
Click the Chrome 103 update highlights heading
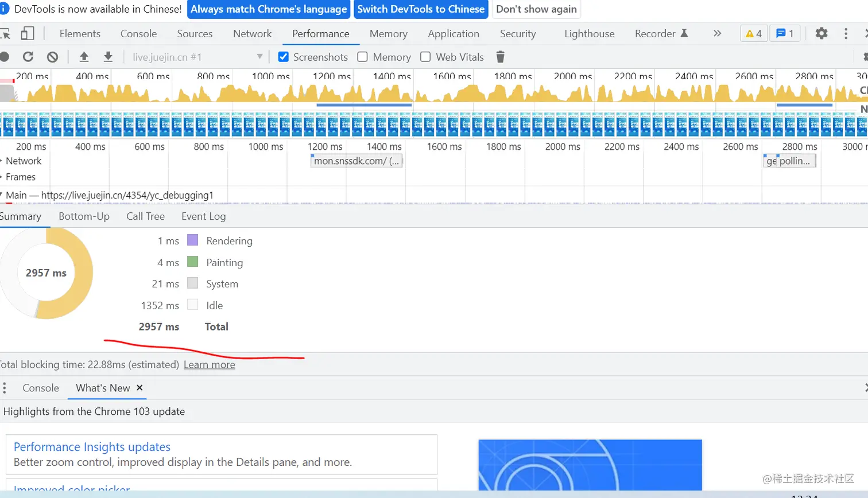click(x=94, y=411)
